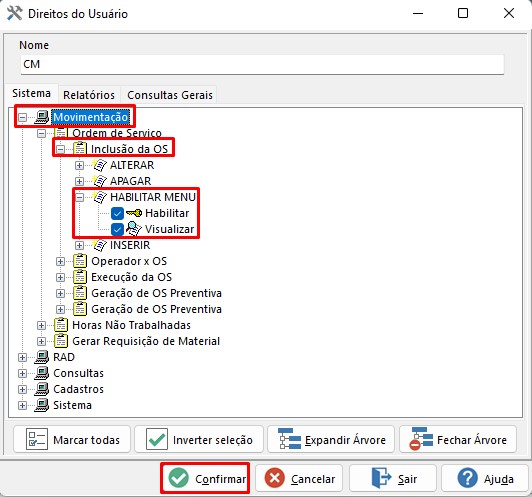The height and width of the screenshot is (497, 532).
Task: Click the Cadastros computer icon
Action: [x=41, y=389]
